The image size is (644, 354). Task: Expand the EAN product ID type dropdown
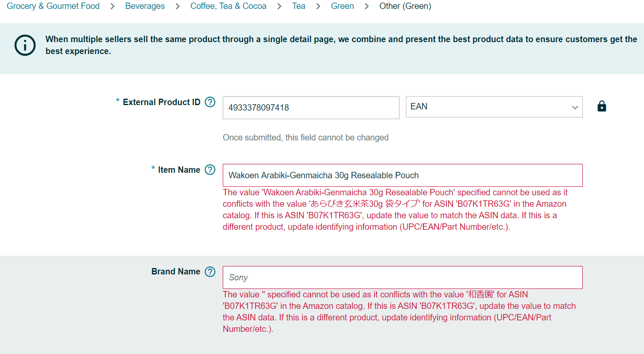[x=494, y=107]
